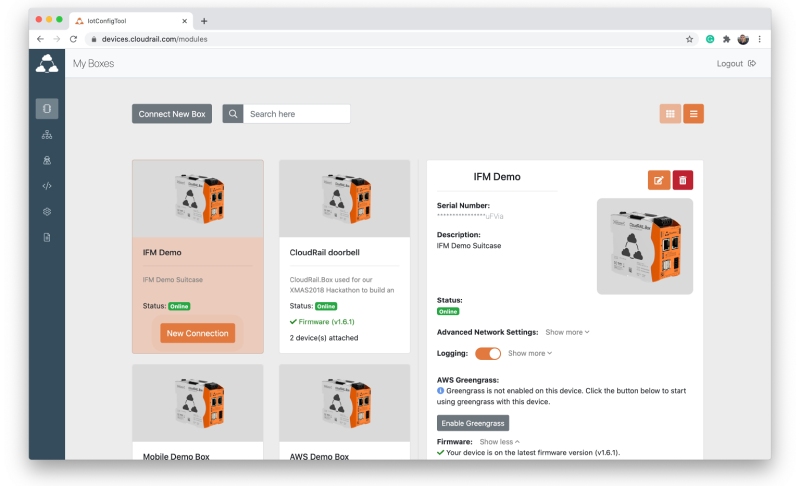Click New Connection on IFM Demo
The height and width of the screenshot is (486, 800).
click(197, 333)
